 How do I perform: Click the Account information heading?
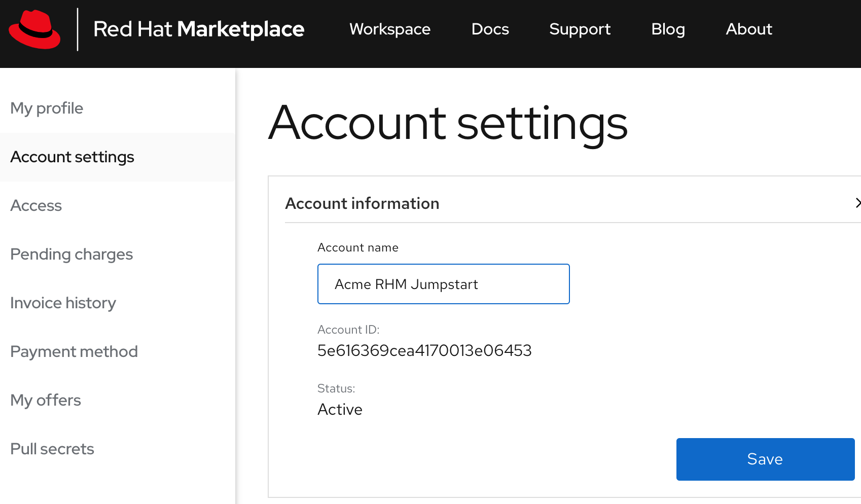click(362, 203)
